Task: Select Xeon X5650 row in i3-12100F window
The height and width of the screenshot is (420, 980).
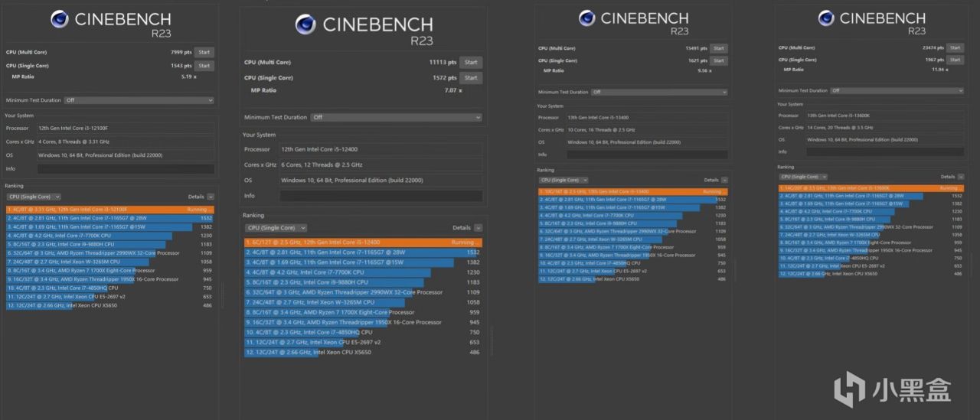Action: click(110, 305)
